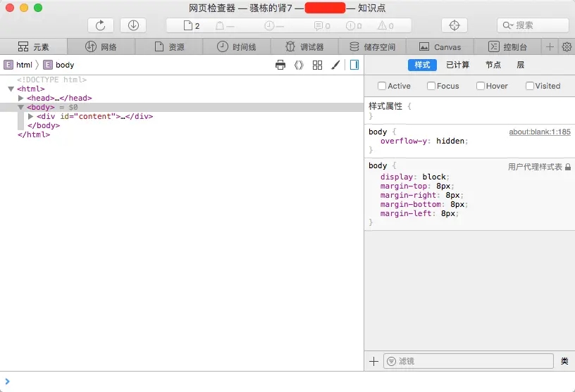Image resolution: width=575 pixels, height=392 pixels.
Task: Click the console log count icon
Action: [318, 25]
